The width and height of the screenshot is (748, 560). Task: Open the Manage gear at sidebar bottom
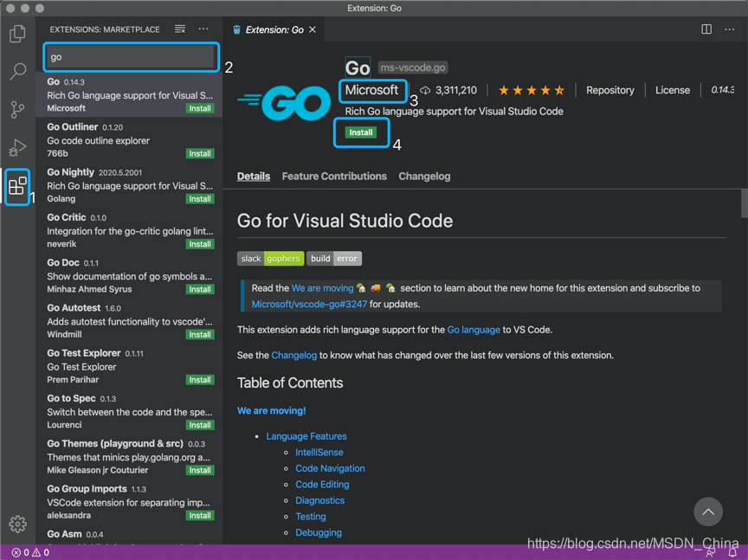(17, 524)
